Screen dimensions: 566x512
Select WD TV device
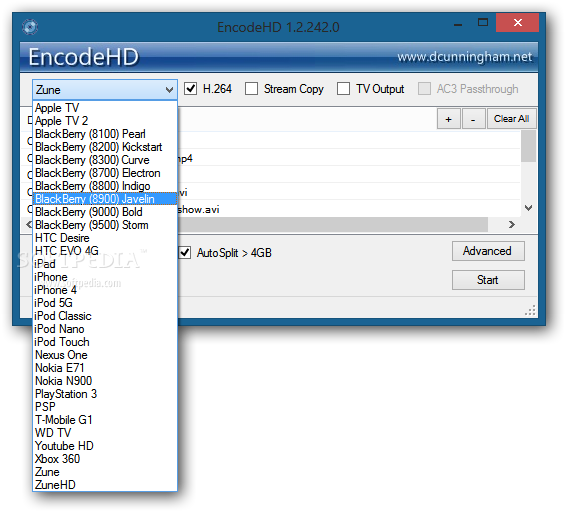(105, 433)
